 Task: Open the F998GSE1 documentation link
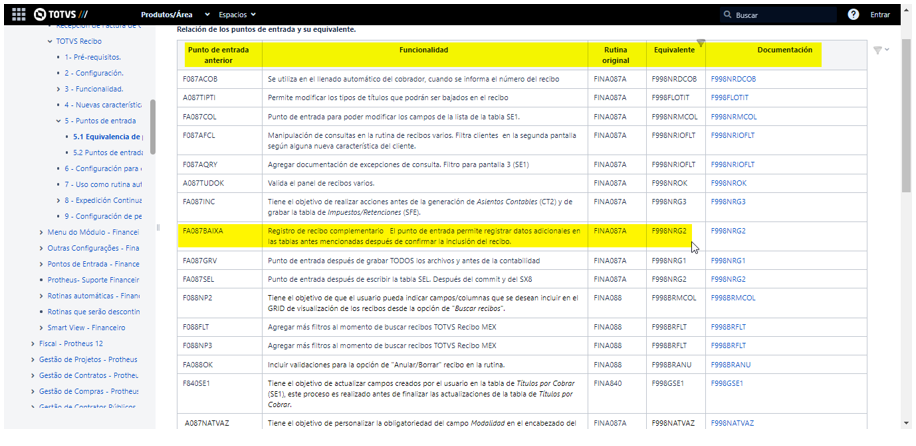tap(728, 383)
